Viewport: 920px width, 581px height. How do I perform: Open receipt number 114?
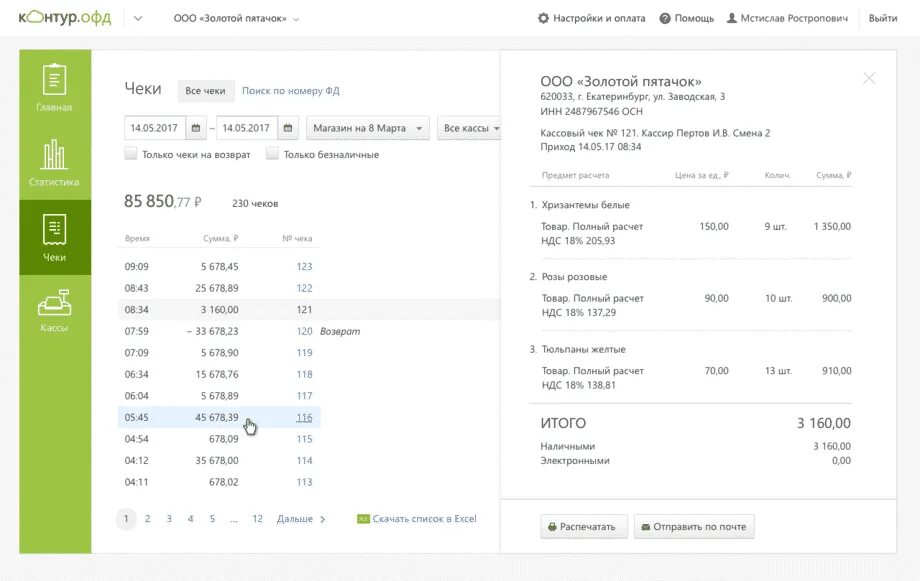[x=305, y=461]
